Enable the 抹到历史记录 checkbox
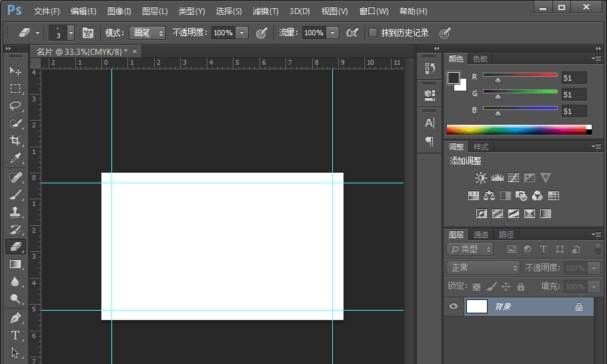The image size is (607, 364). pos(373,33)
